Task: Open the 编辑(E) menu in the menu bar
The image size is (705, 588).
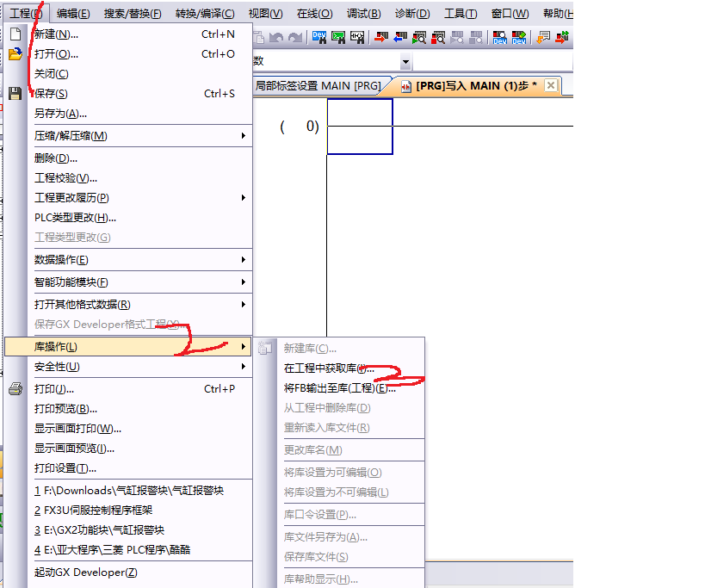Action: pyautogui.click(x=73, y=13)
